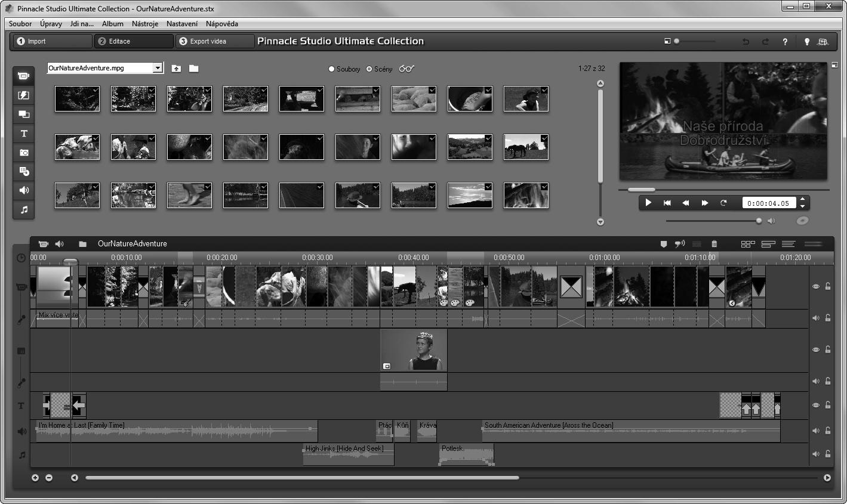The height and width of the screenshot is (504, 847).
Task: Switch to the Export videa tab
Action: [x=215, y=41]
